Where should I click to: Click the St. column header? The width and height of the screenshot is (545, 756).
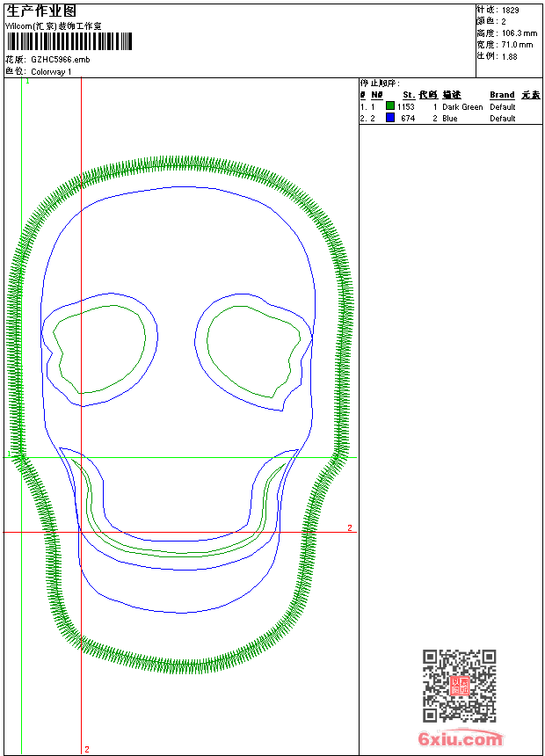(x=408, y=95)
